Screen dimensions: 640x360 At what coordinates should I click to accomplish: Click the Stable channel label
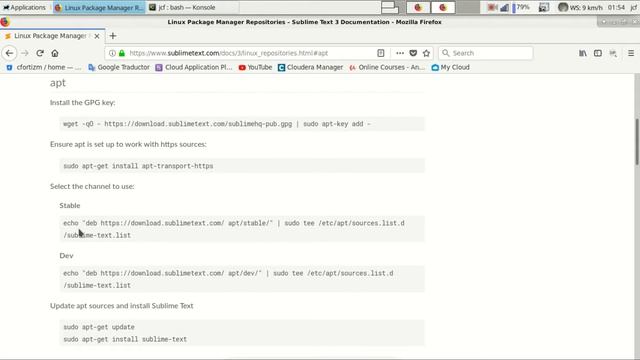[70, 205]
